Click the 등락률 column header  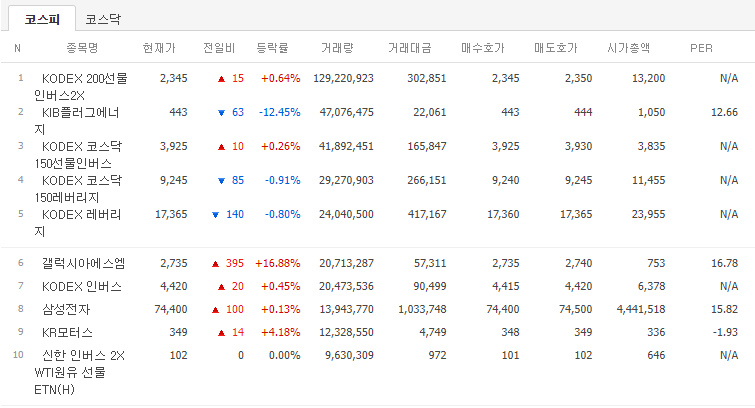point(272,48)
